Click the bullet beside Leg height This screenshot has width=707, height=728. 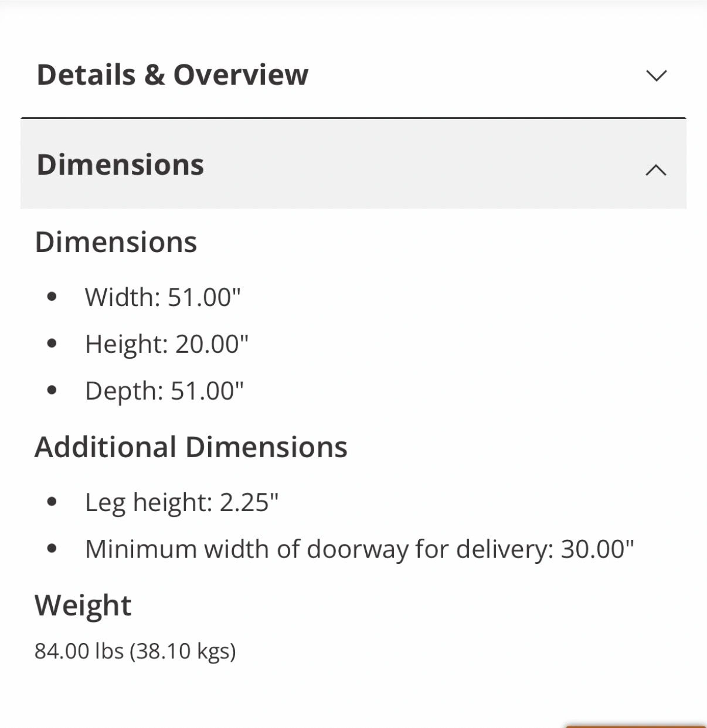[52, 502]
